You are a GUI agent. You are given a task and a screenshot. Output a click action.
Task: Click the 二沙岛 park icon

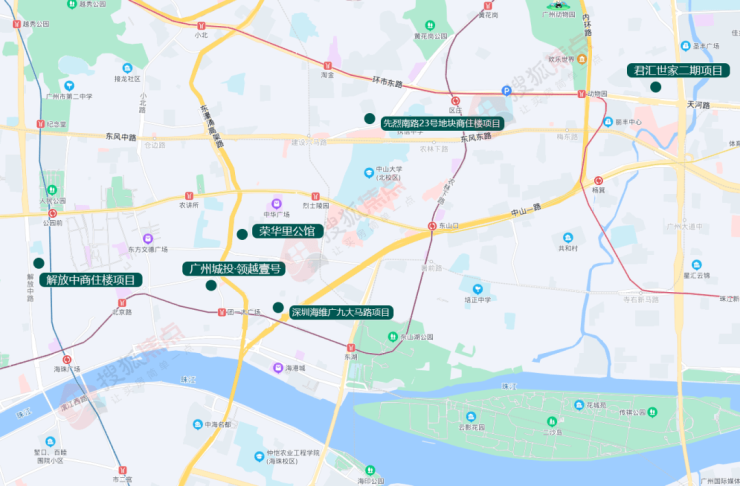(x=552, y=421)
